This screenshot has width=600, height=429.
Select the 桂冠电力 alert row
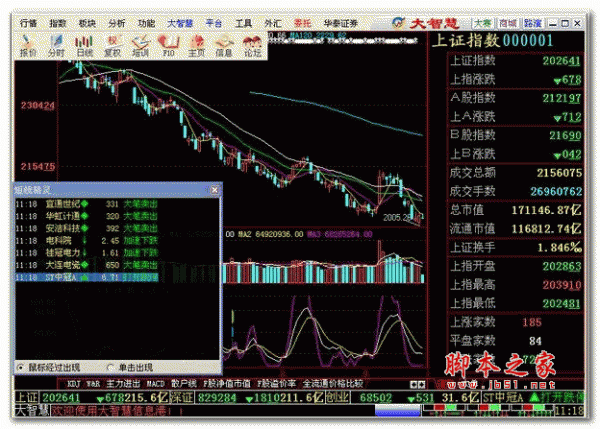coord(87,253)
